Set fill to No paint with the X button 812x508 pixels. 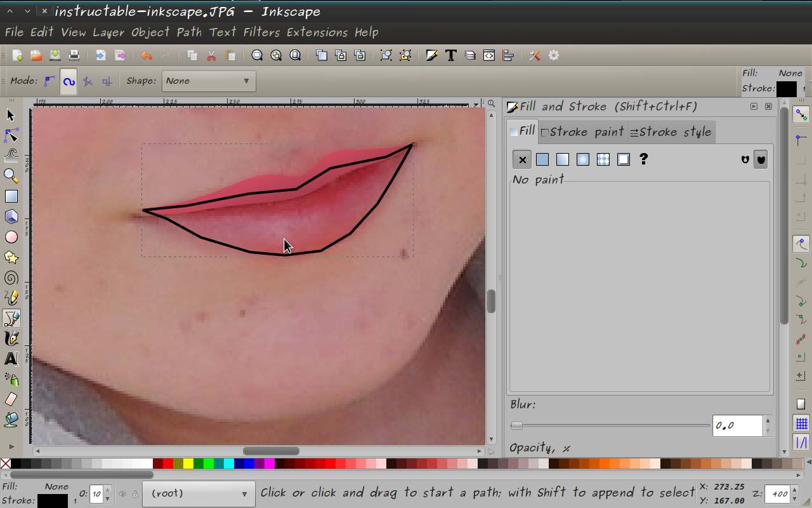522,159
